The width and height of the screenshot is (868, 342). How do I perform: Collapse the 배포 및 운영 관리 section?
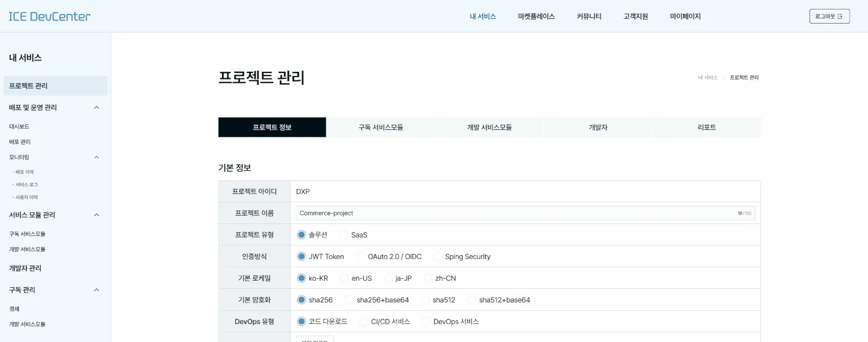pos(96,107)
